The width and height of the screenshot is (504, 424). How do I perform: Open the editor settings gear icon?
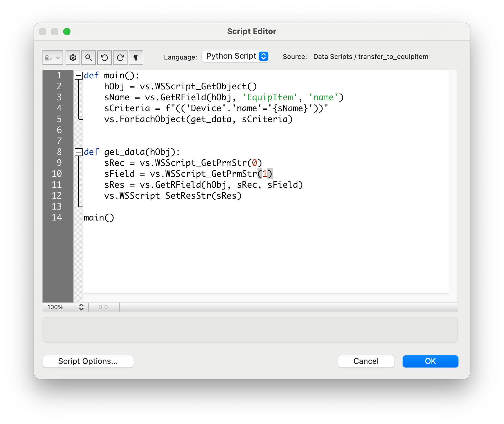(x=73, y=58)
